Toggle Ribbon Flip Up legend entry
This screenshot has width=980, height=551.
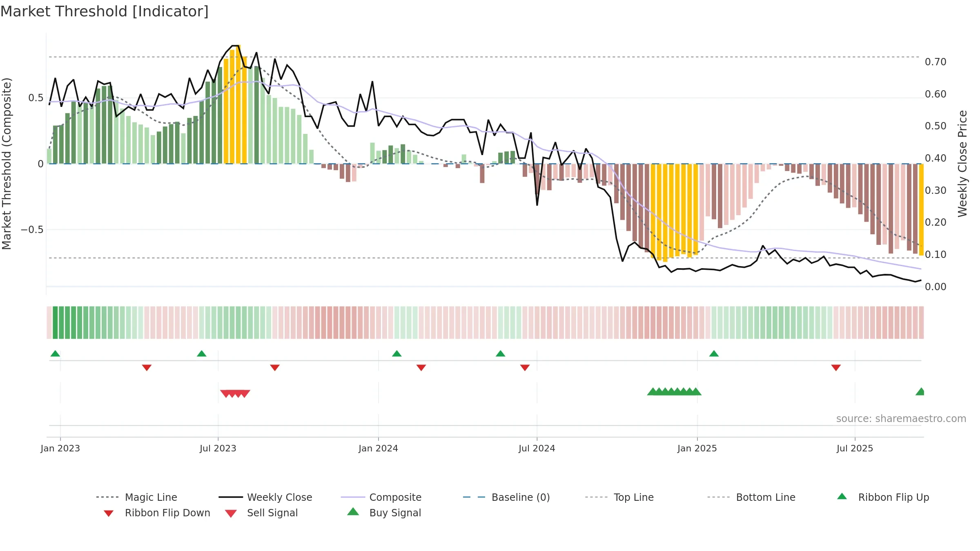(x=883, y=497)
